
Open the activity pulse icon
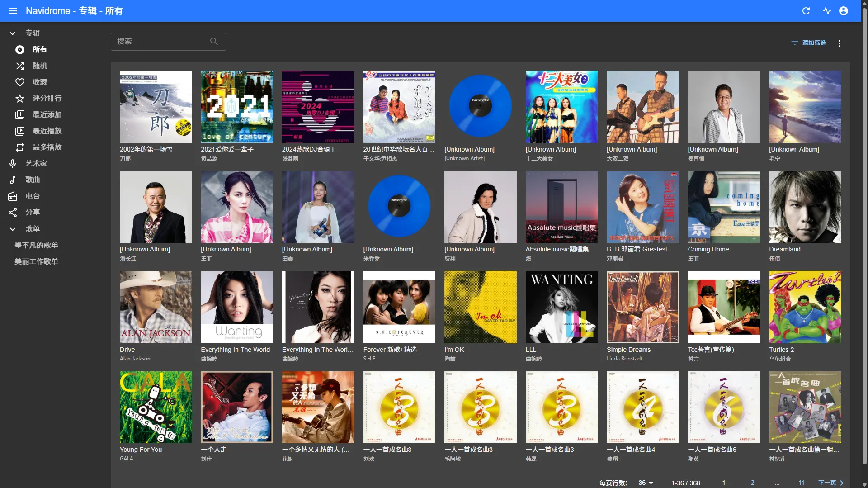point(826,11)
